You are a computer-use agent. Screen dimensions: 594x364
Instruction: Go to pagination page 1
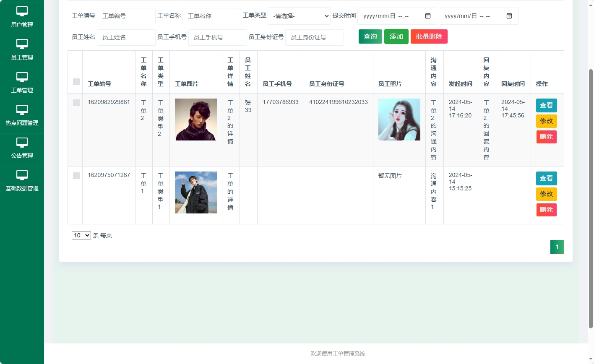557,247
